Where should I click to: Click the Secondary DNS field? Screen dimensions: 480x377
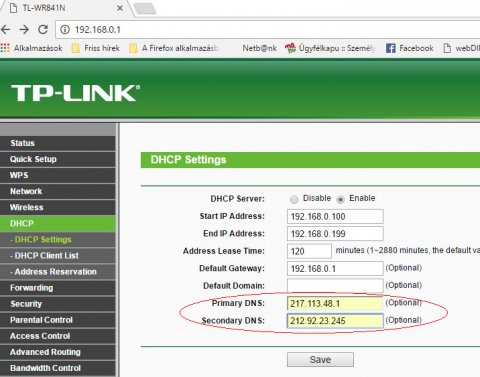[x=335, y=321]
